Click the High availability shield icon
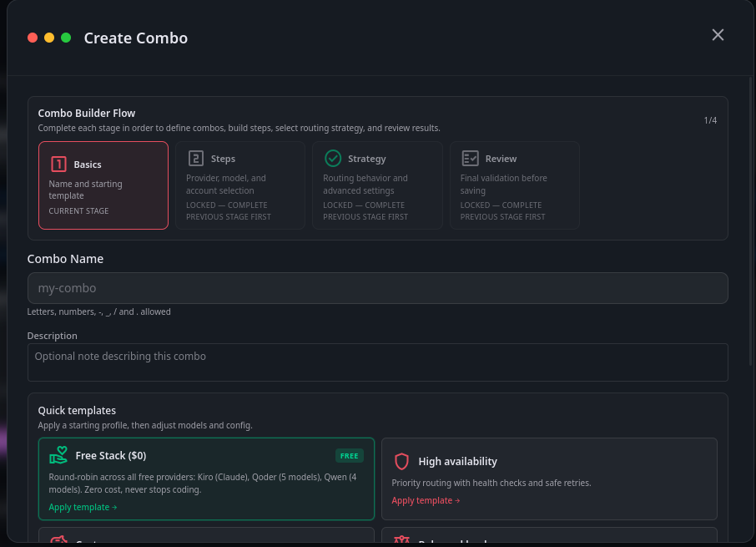The image size is (756, 547). point(401,461)
